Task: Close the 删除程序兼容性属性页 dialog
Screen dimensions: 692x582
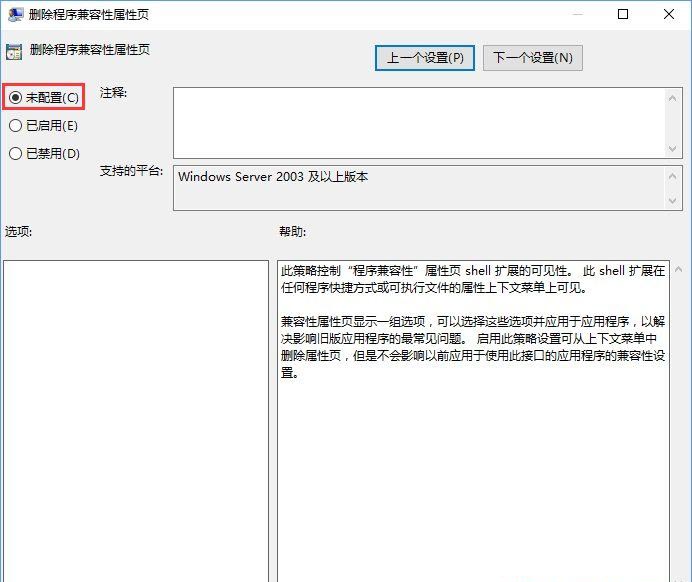Action: pyautogui.click(x=669, y=14)
